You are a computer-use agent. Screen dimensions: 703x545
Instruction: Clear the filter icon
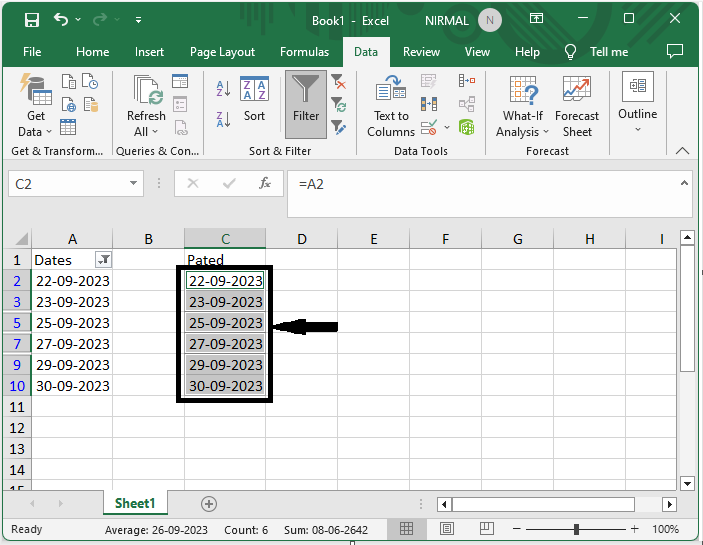[338, 82]
